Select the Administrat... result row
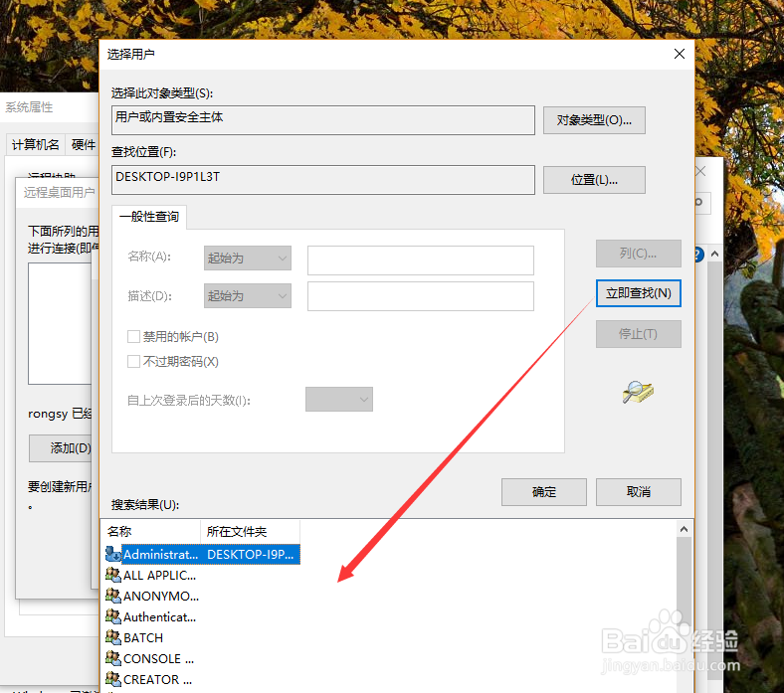 tap(203, 554)
